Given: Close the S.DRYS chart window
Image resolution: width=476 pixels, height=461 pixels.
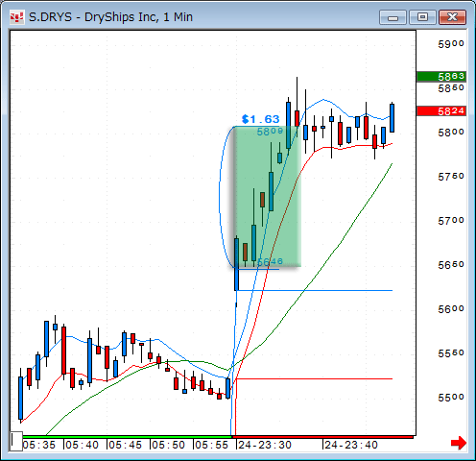Looking at the screenshot, I should pos(452,17).
